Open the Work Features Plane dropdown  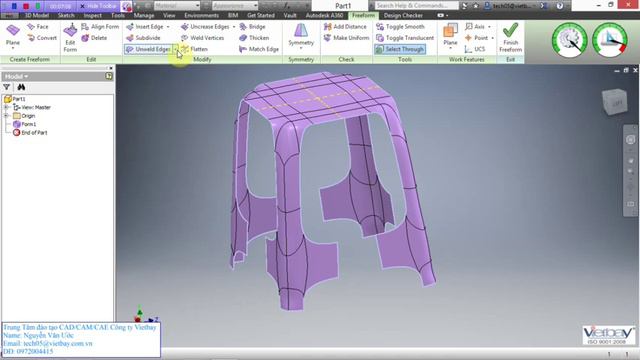click(x=450, y=49)
